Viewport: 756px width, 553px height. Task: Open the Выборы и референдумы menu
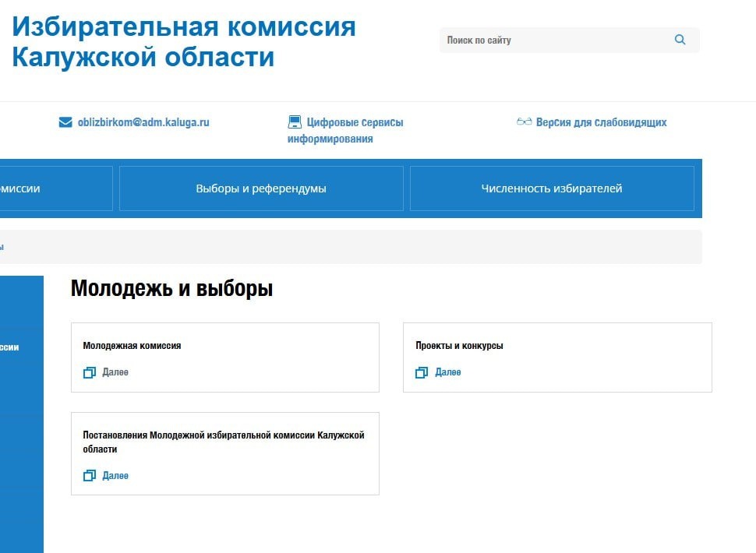point(261,188)
